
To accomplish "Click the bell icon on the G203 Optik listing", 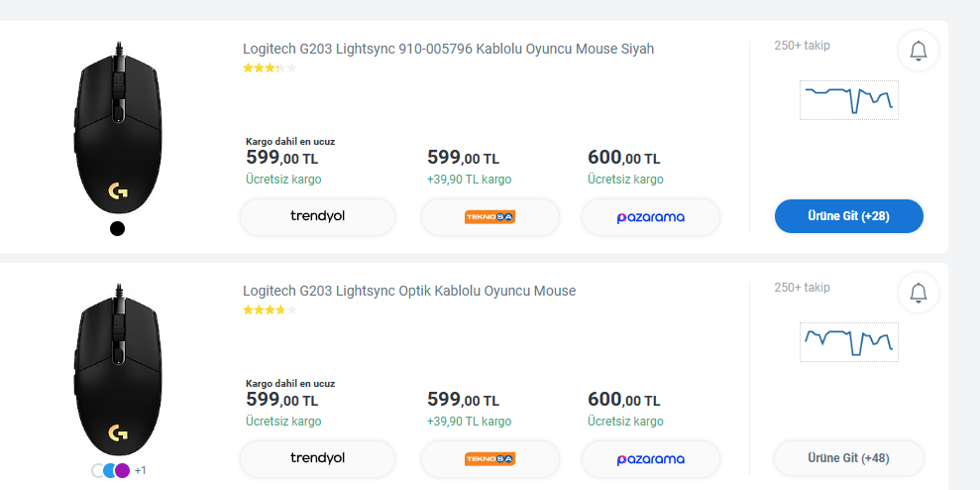I will [x=918, y=293].
